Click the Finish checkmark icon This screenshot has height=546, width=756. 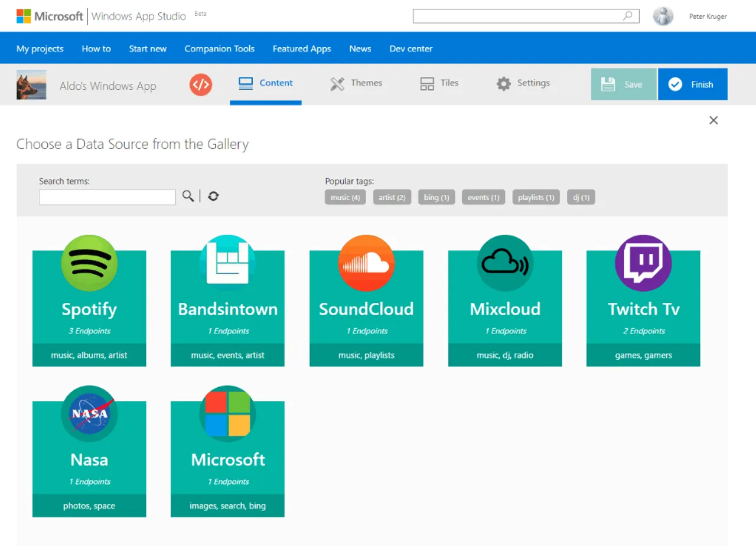click(x=675, y=84)
